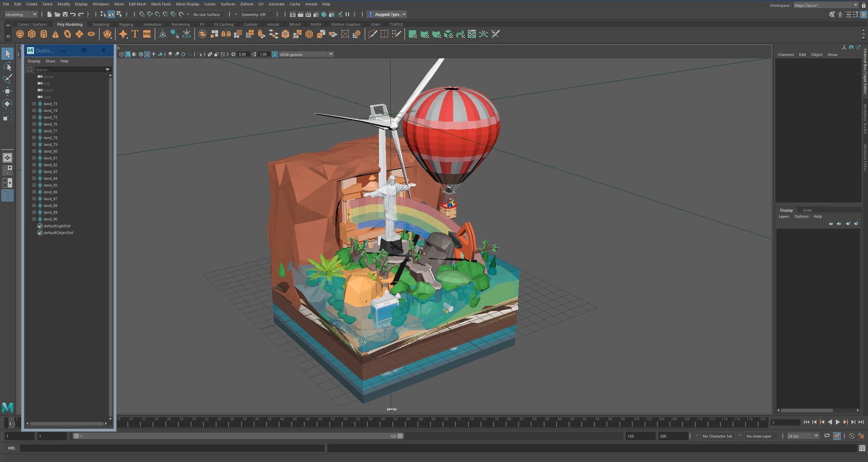The image size is (868, 462).
Task: Toggle the Modeling Toolkit panel icon
Action: 833,14
